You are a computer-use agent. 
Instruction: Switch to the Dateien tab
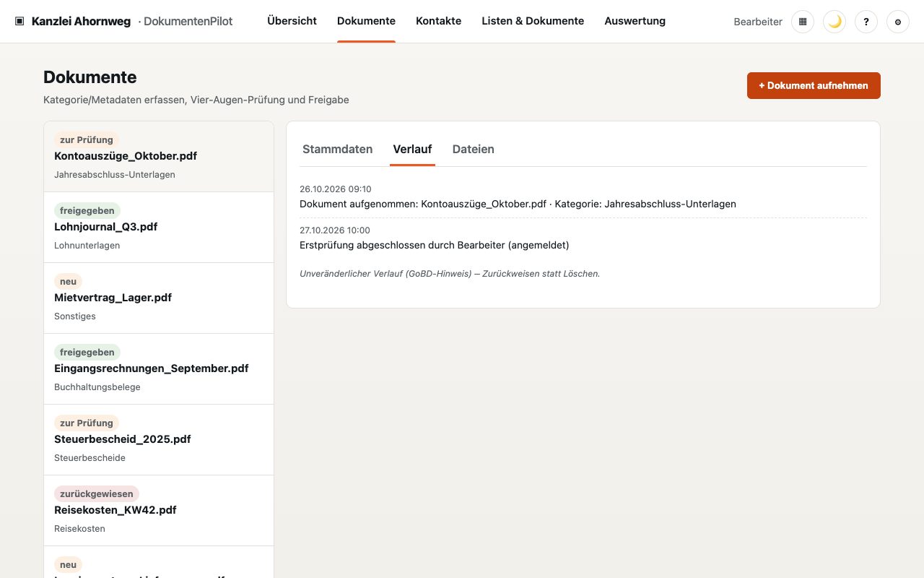pyautogui.click(x=474, y=150)
